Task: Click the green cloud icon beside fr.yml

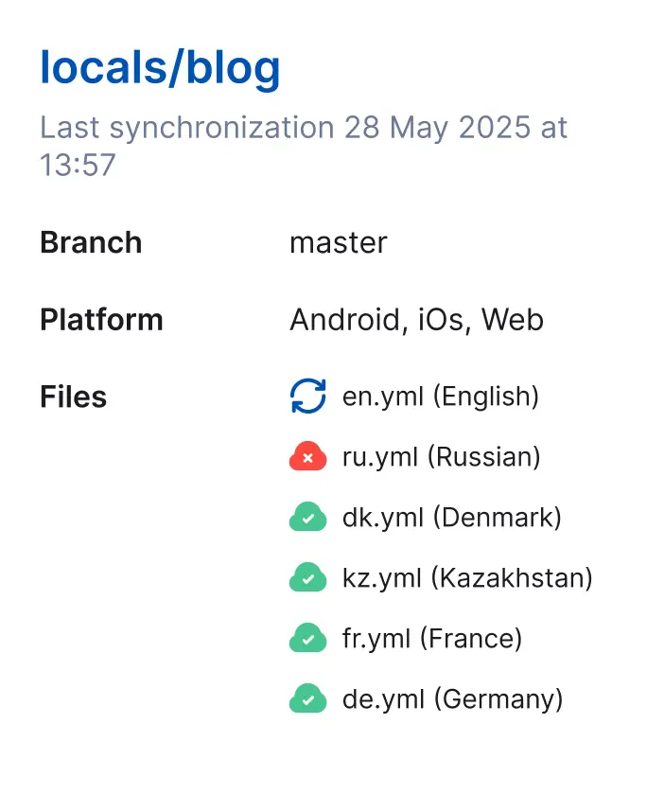Action: click(x=308, y=638)
